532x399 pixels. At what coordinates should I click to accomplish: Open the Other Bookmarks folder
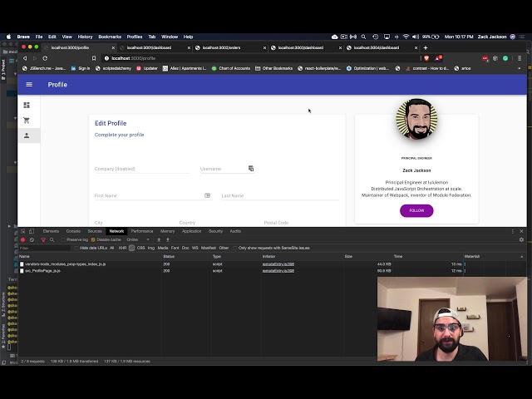click(x=277, y=68)
